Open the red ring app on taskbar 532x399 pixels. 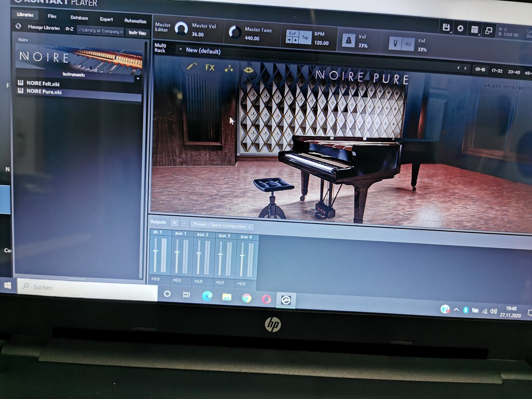[266, 299]
